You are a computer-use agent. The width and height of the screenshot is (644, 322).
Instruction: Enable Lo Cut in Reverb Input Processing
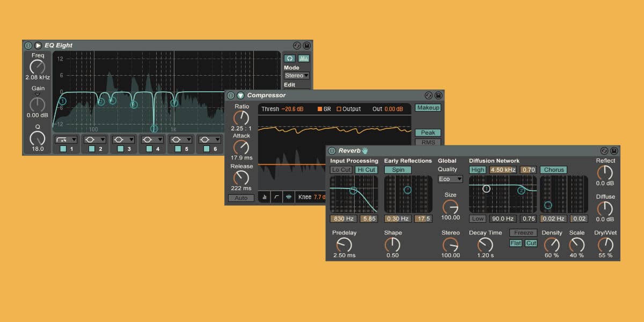[x=341, y=170]
